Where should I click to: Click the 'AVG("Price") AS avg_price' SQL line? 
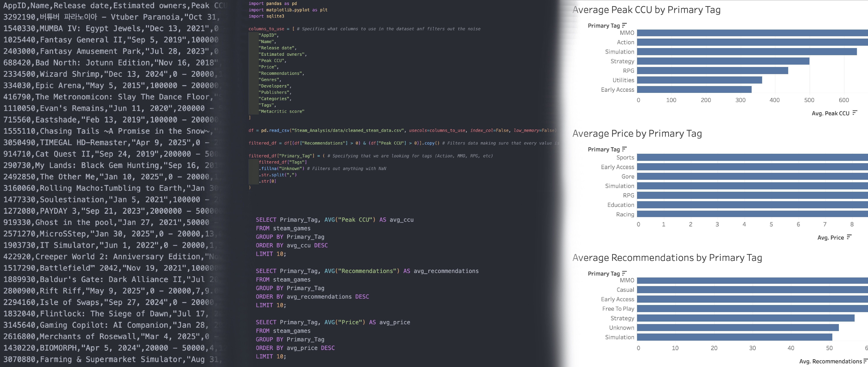(333, 322)
